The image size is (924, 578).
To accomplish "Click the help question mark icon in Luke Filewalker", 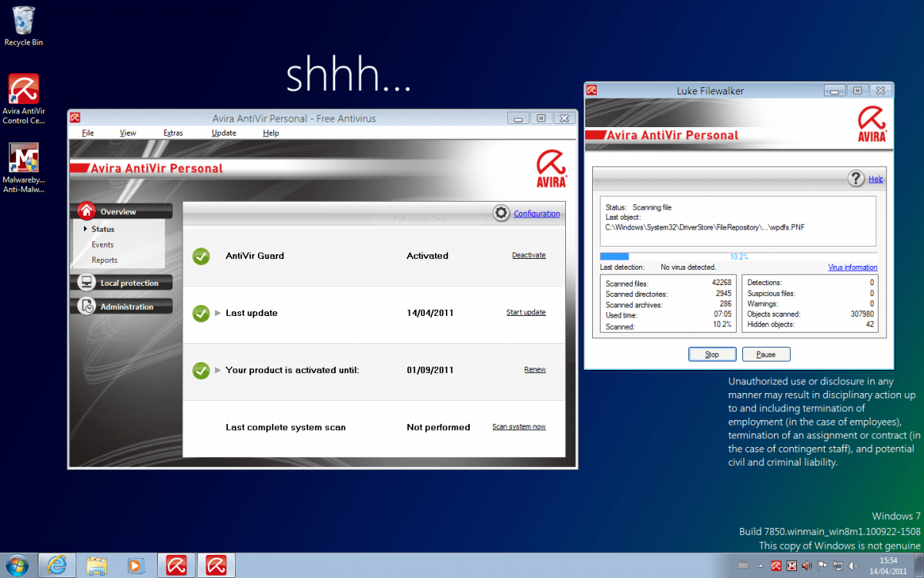I will [856, 179].
